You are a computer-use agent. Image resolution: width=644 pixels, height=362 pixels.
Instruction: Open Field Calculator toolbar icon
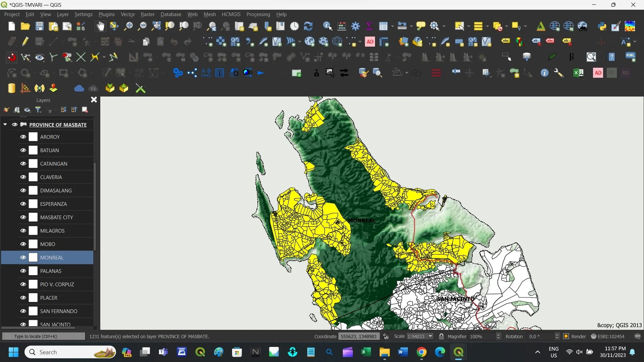click(342, 26)
